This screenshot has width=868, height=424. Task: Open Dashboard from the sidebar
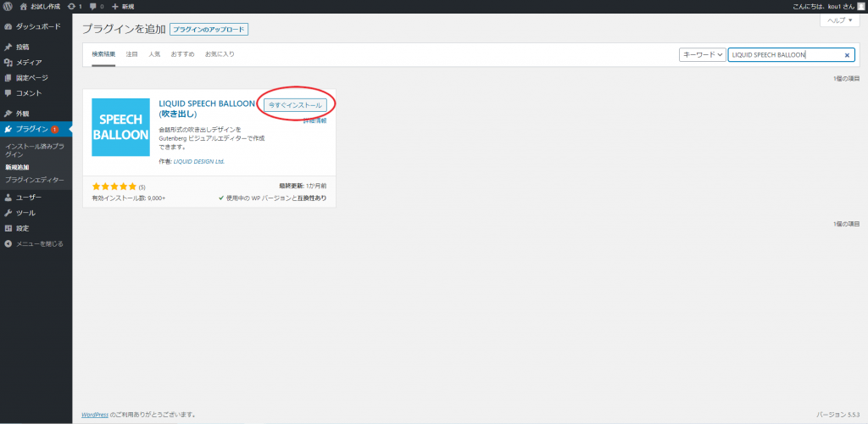click(x=38, y=26)
